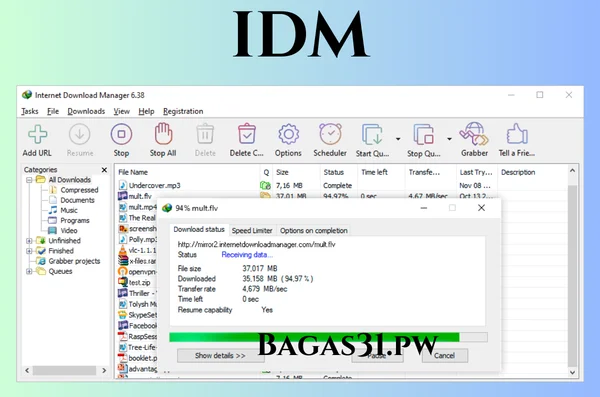Collapse the All Downloads tree node
Viewport: 600px width, 397px height.
29,180
